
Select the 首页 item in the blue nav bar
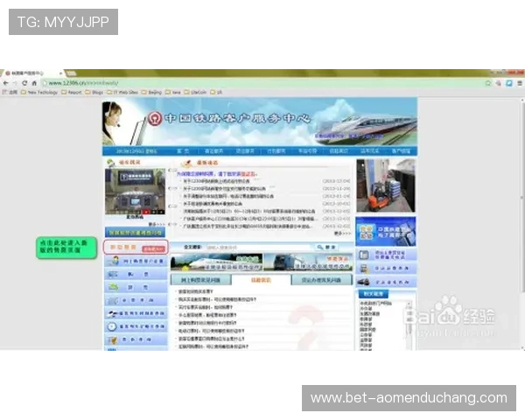pyautogui.click(x=183, y=151)
